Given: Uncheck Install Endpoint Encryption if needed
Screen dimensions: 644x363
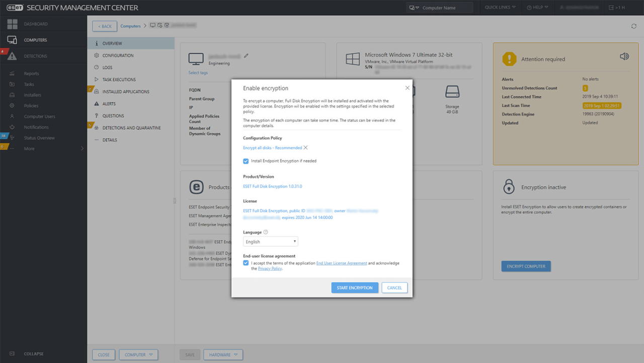Looking at the screenshot, I should (x=246, y=161).
